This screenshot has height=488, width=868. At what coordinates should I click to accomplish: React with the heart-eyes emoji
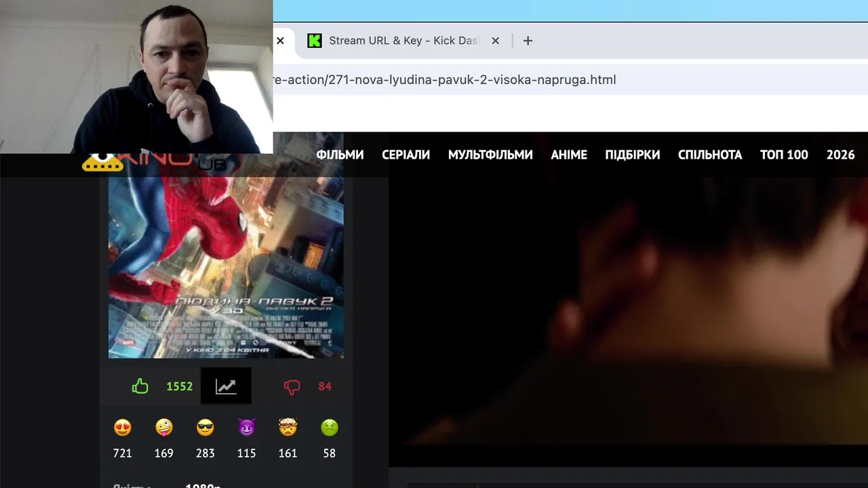click(x=123, y=428)
